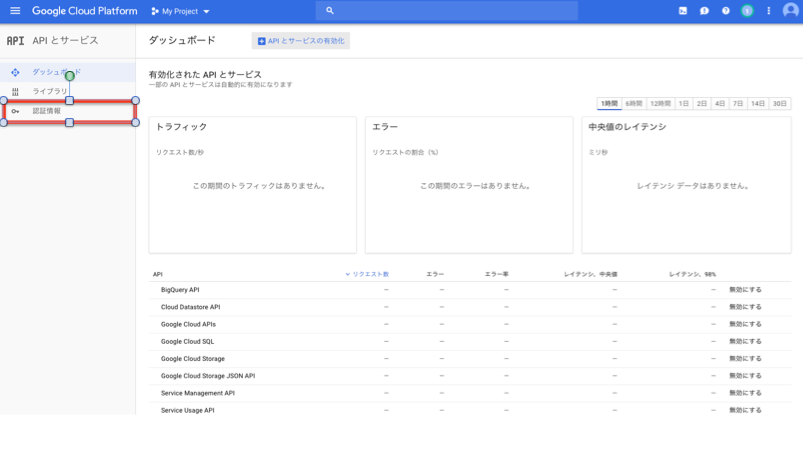The width and height of the screenshot is (803, 473).
Task: Open the user account avatar
Action: (791, 11)
